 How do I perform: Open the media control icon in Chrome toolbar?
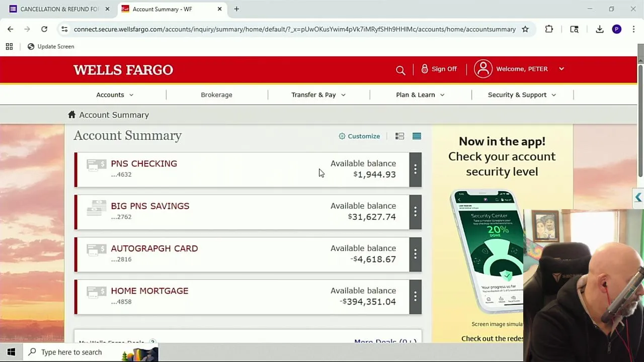[574, 29]
